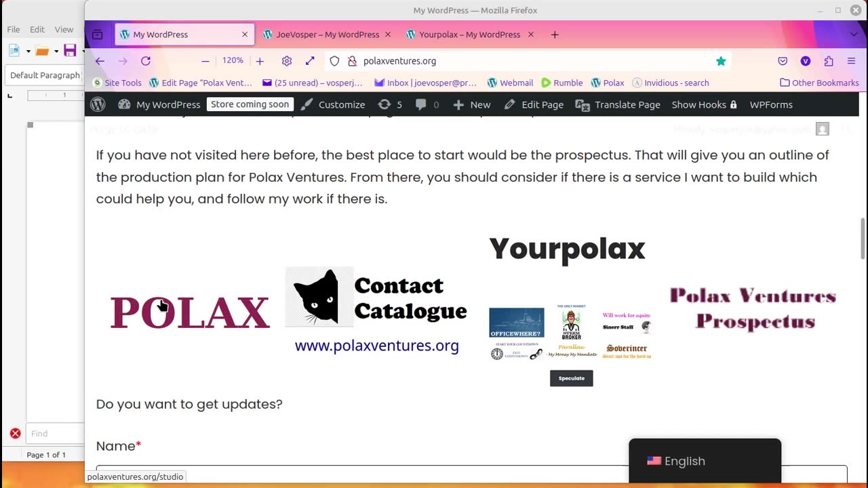Open the Edit Page “Polax Vent… bookmark

pos(201,83)
